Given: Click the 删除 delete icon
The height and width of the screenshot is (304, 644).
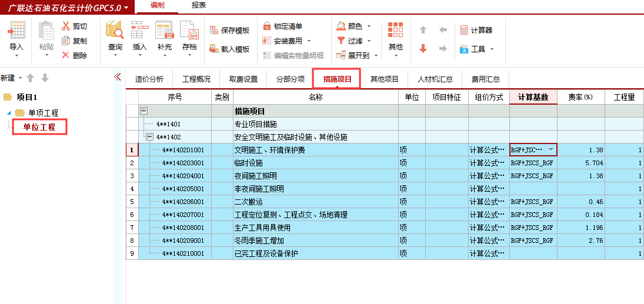Looking at the screenshot, I should pyautogui.click(x=66, y=55).
